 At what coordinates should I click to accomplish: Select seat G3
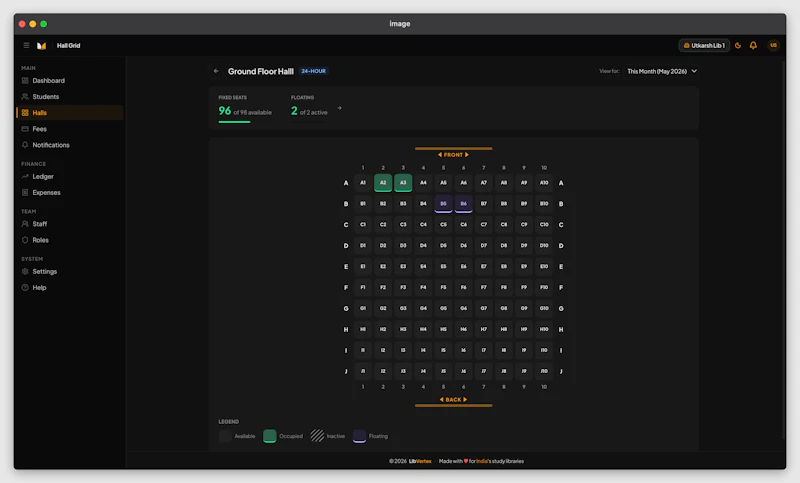[x=403, y=308]
